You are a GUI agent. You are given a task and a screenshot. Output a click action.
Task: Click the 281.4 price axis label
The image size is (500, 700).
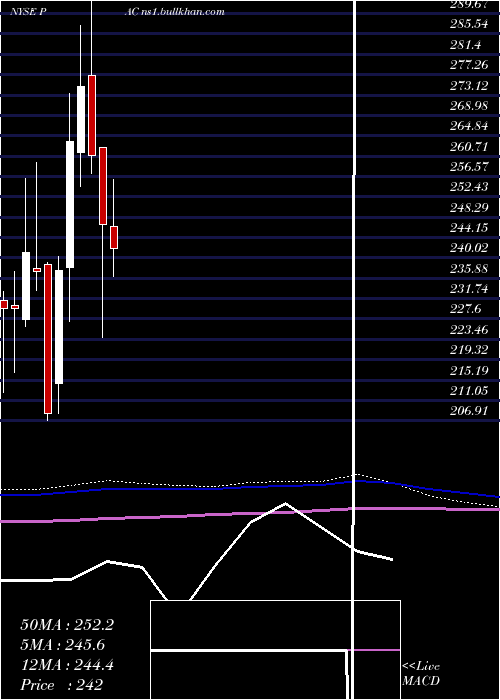(x=465, y=45)
